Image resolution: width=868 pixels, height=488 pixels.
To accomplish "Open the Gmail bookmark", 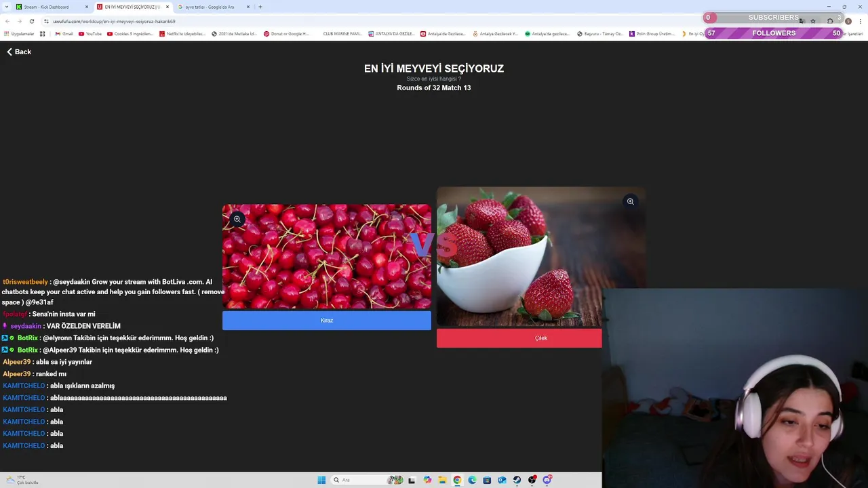I will pos(64,33).
